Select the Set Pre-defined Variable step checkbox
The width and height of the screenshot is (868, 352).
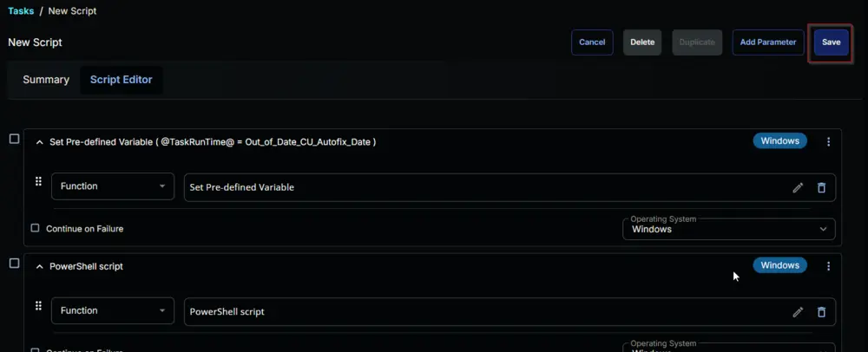[x=15, y=140]
